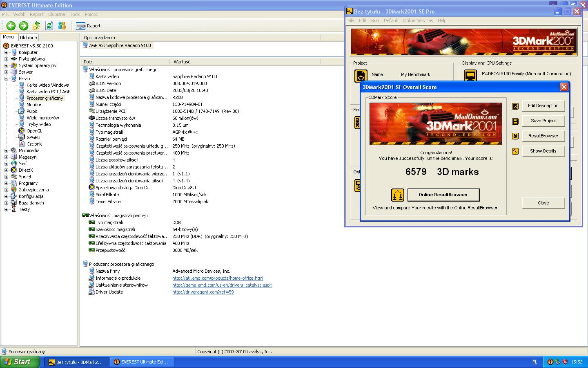This screenshot has height=368, width=588.
Task: Click the refresh page icon in toolbar
Action: [49, 26]
